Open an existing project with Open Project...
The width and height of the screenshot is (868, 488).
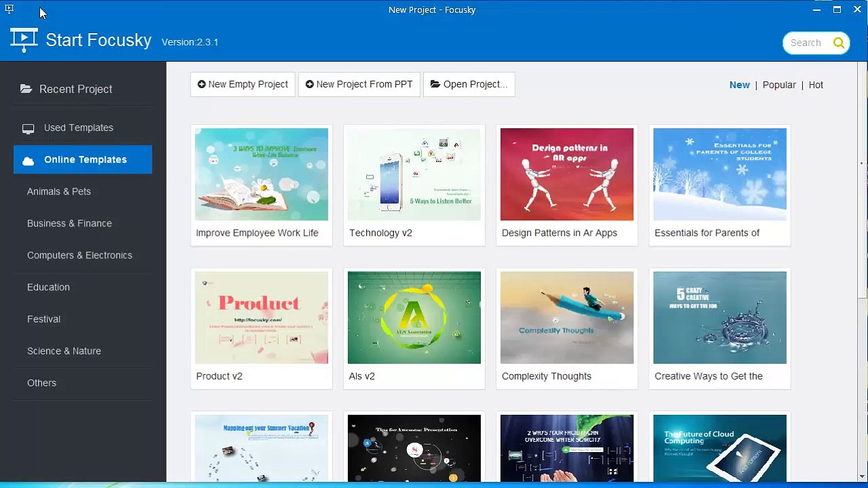[x=469, y=84]
